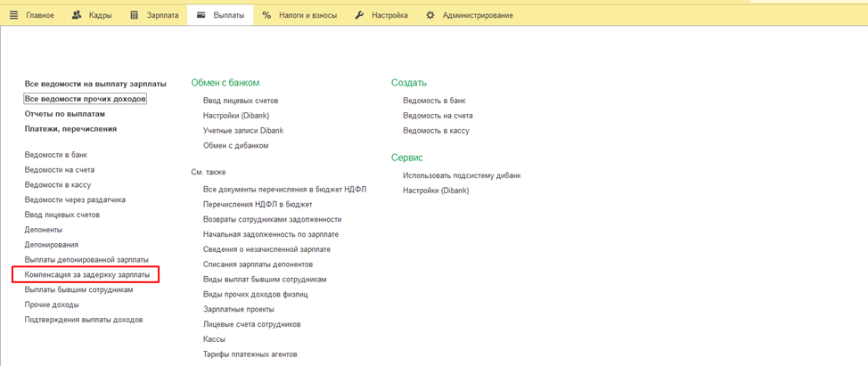Click Использовать подсистему дибанк
The width and height of the screenshot is (868, 366).
point(462,175)
